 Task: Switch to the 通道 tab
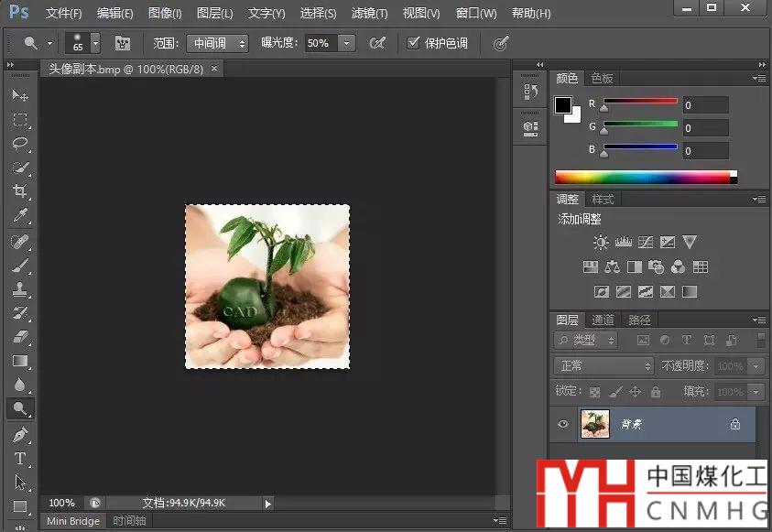[603, 320]
